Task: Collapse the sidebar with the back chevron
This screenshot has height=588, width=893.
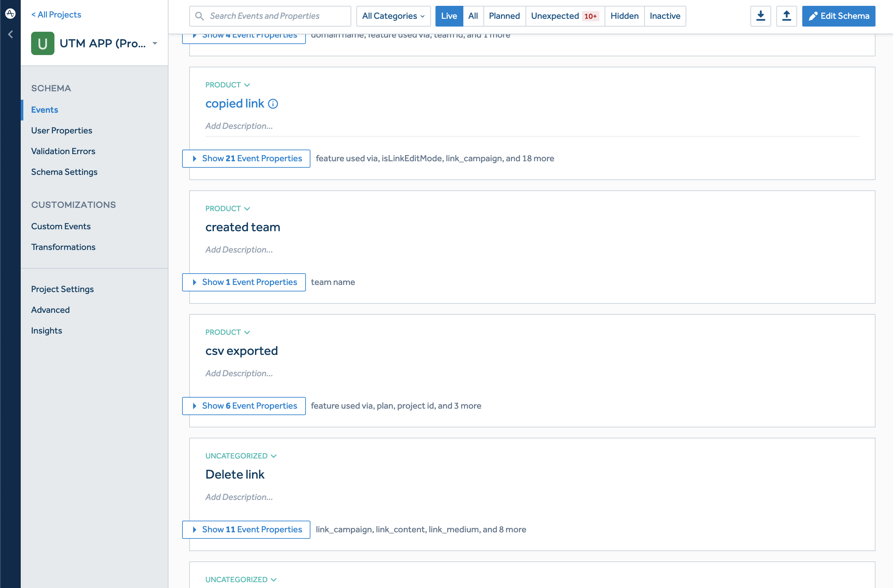Action: pyautogui.click(x=10, y=35)
